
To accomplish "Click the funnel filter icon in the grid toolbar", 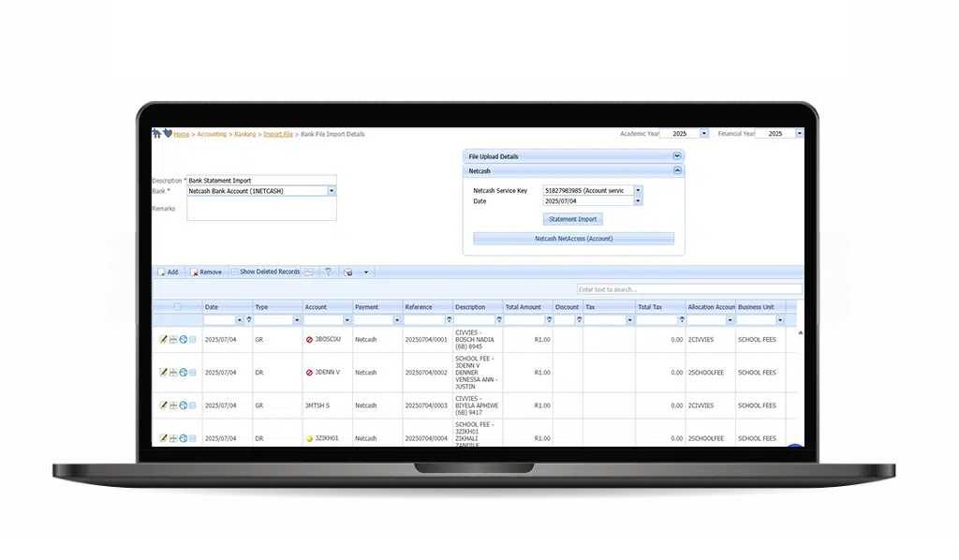I will point(328,272).
